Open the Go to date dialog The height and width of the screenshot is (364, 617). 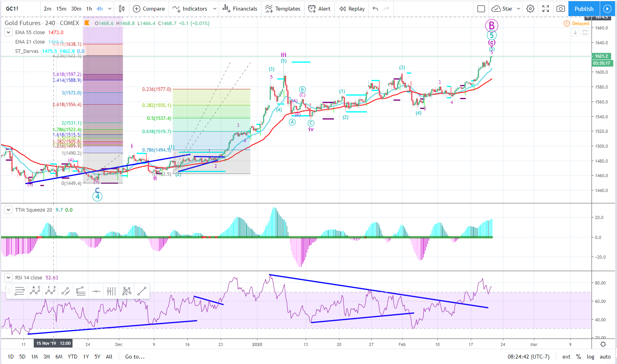135,357
